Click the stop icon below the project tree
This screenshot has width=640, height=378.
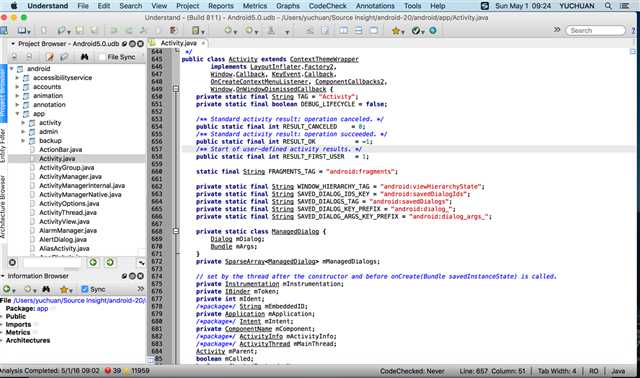12,262
